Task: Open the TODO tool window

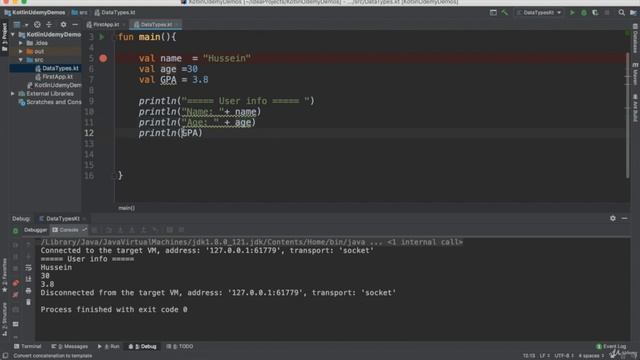Action: coord(180,347)
